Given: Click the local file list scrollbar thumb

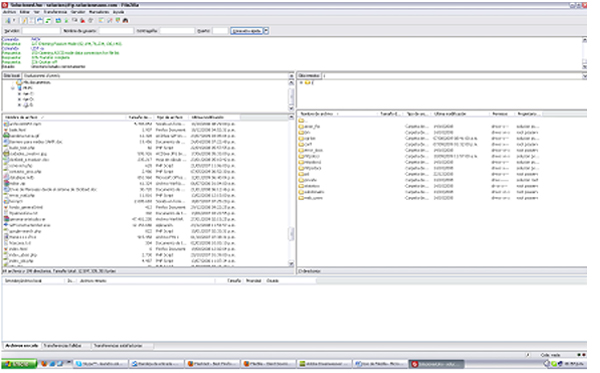Looking at the screenshot, I should coord(291,234).
